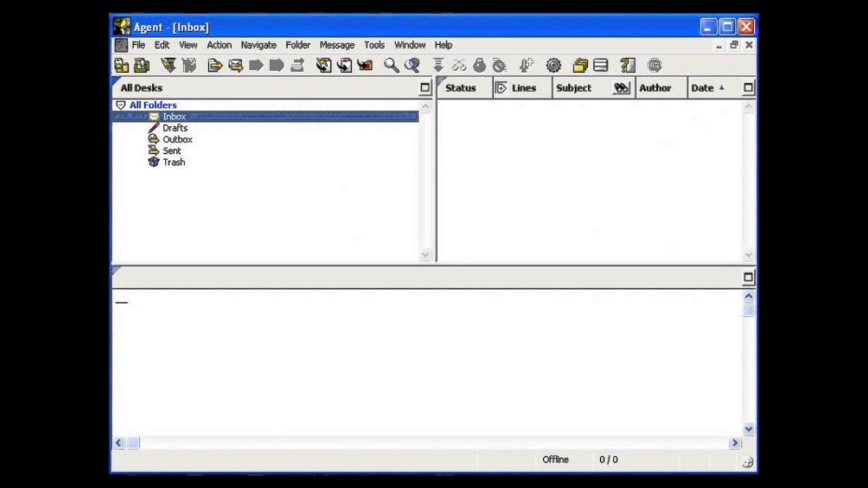This screenshot has width=868, height=488.
Task: Sort messages by Status column
Action: (x=460, y=88)
